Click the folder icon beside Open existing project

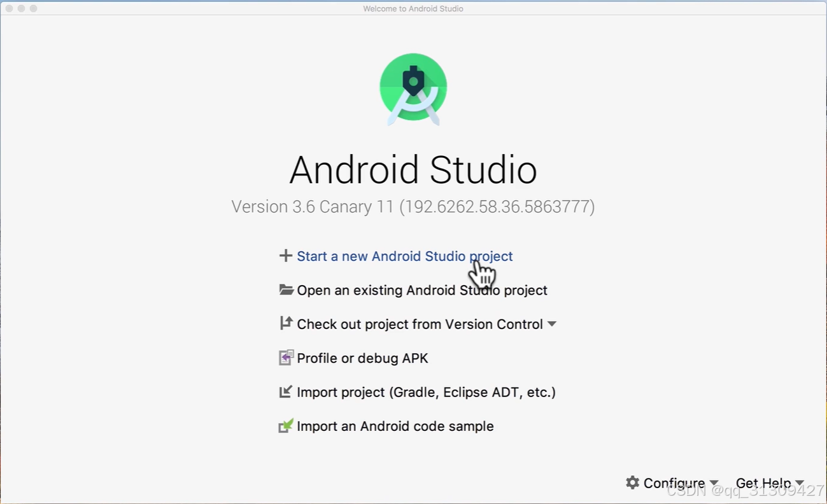pos(285,290)
